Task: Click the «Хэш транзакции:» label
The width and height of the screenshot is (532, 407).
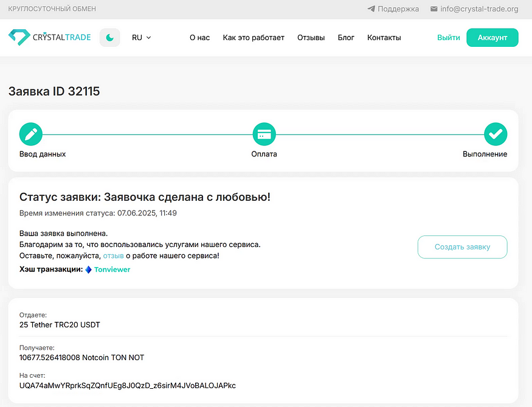Action: coord(51,270)
